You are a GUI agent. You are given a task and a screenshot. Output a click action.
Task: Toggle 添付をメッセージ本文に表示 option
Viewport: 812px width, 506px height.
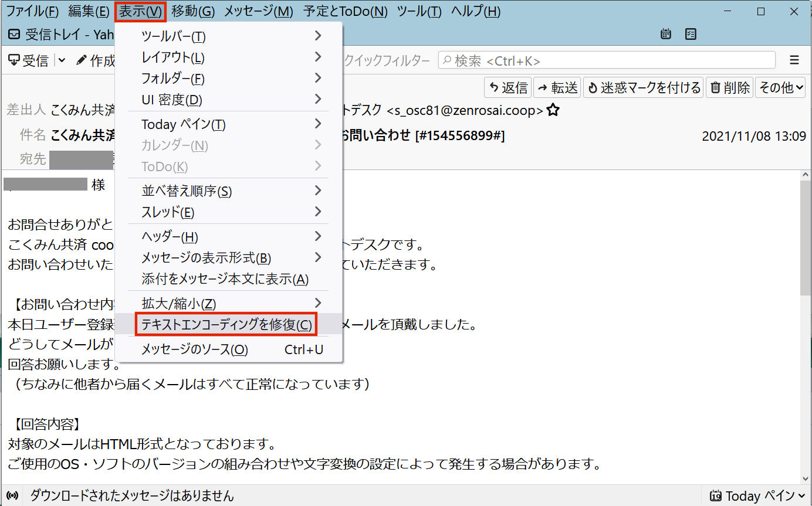[225, 279]
